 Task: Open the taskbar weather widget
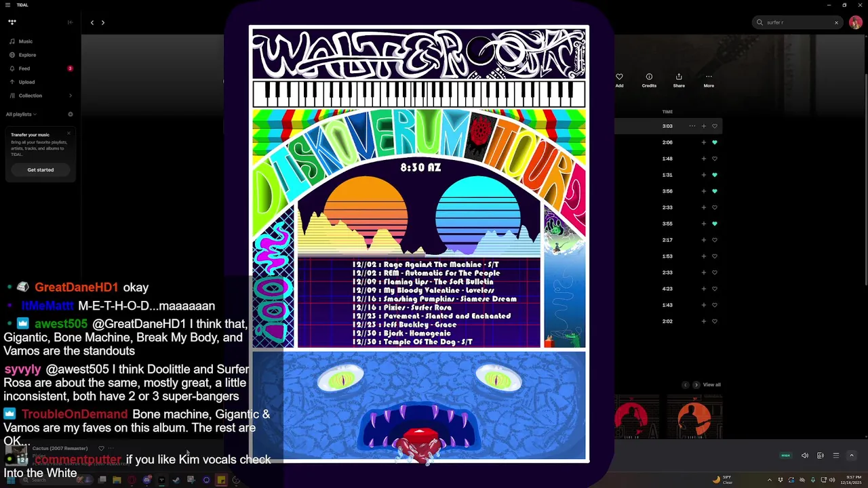(x=723, y=480)
